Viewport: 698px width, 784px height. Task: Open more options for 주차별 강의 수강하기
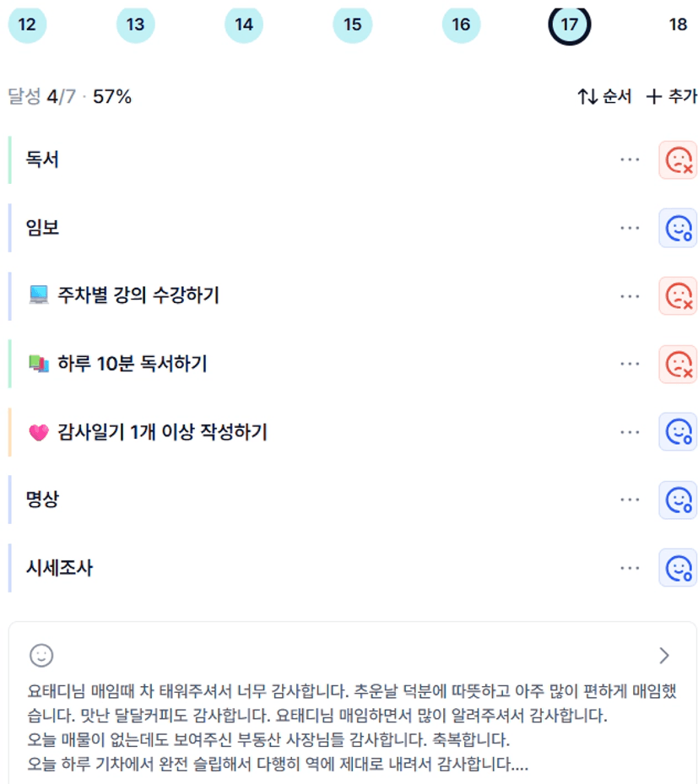click(x=630, y=295)
